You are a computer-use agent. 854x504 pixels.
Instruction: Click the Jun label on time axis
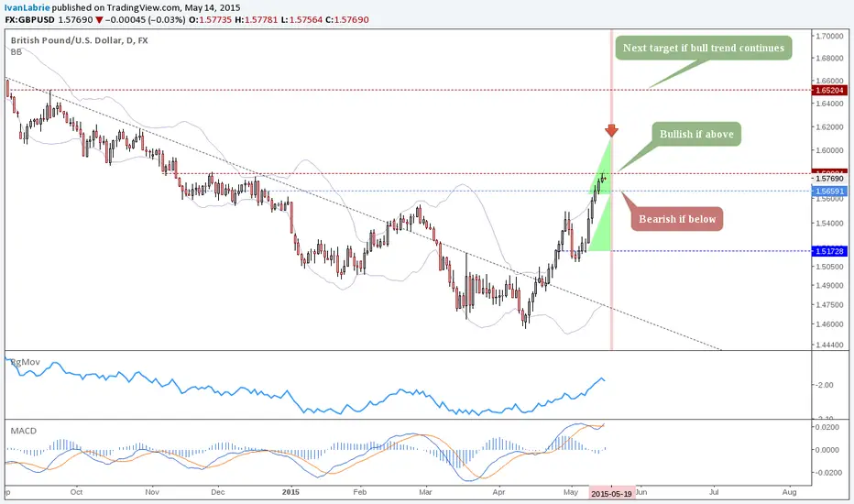[x=641, y=492]
